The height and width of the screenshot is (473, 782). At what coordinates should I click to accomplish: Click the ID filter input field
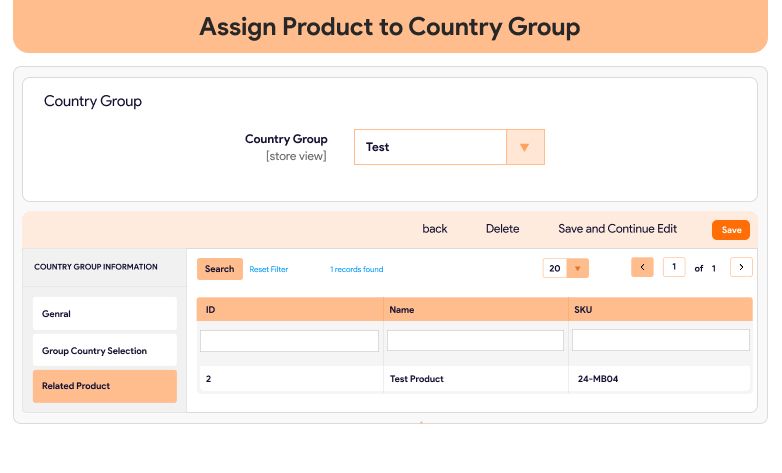tap(289, 341)
